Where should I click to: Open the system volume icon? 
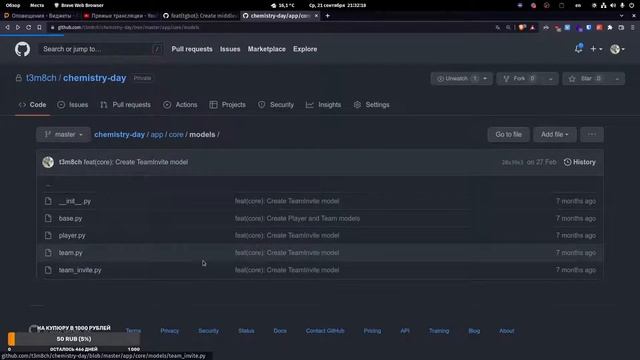click(613, 5)
